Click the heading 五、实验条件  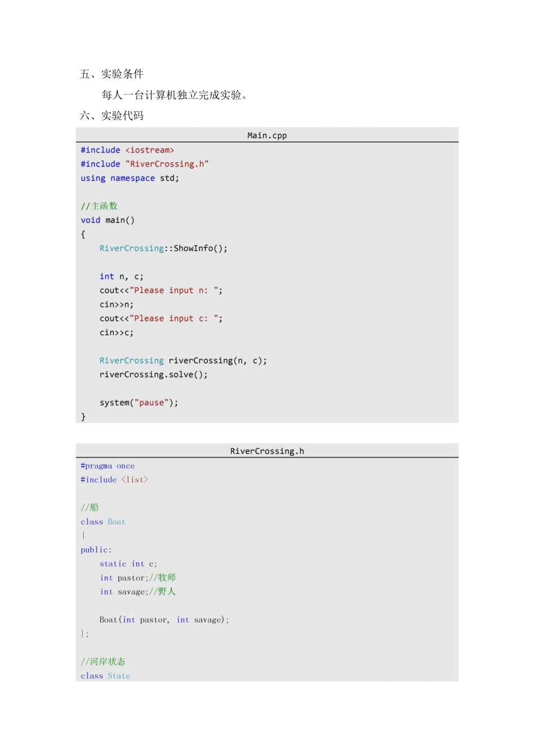112,74
